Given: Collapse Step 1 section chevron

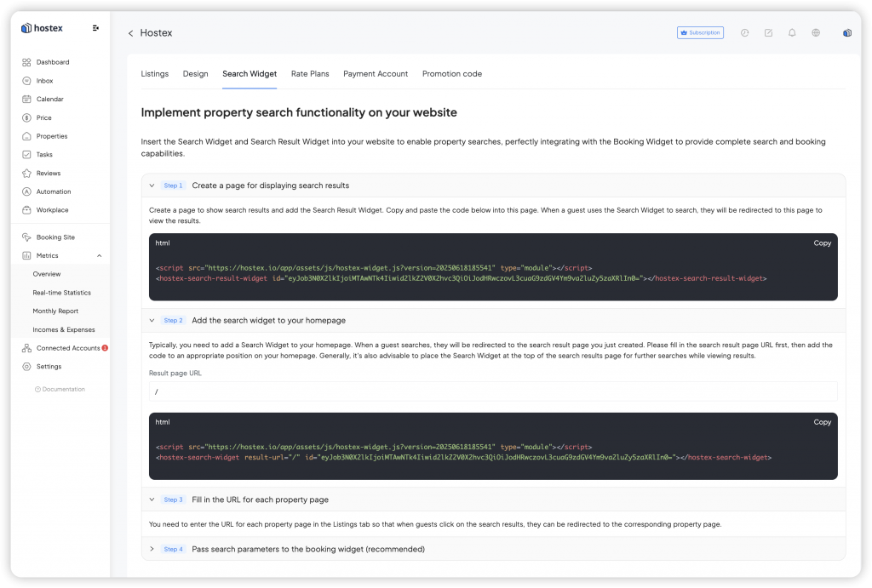Looking at the screenshot, I should 152,186.
